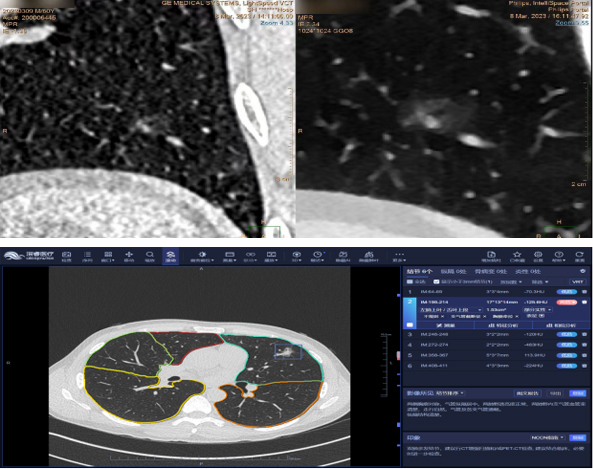593x469 pixels.
Task: Toggle the show small nodules checkbox
Action: [436, 282]
